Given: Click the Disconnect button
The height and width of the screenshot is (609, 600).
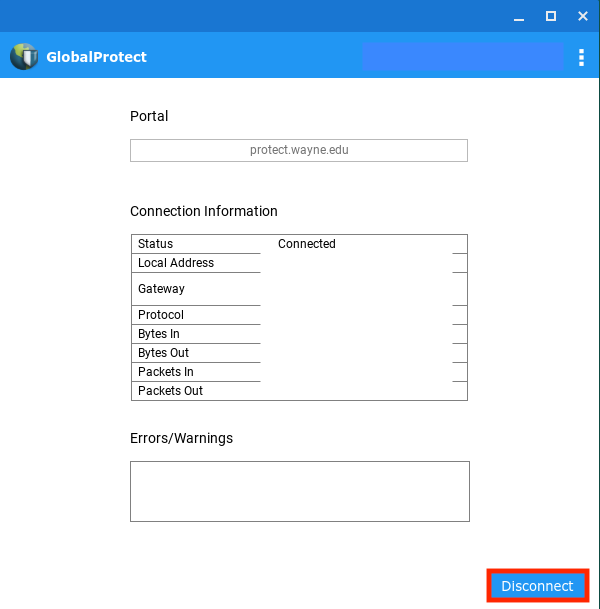Looking at the screenshot, I should 538,586.
